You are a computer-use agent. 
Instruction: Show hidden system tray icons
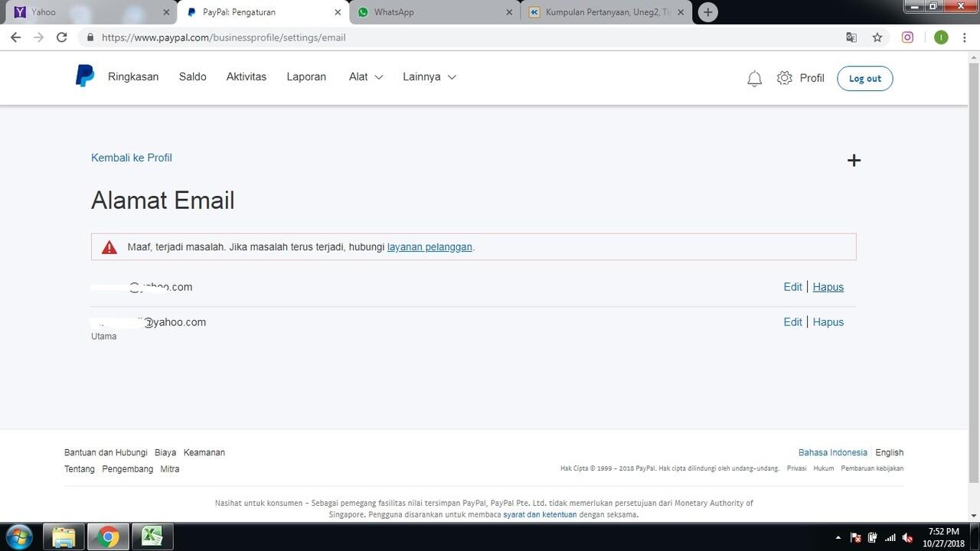click(838, 538)
